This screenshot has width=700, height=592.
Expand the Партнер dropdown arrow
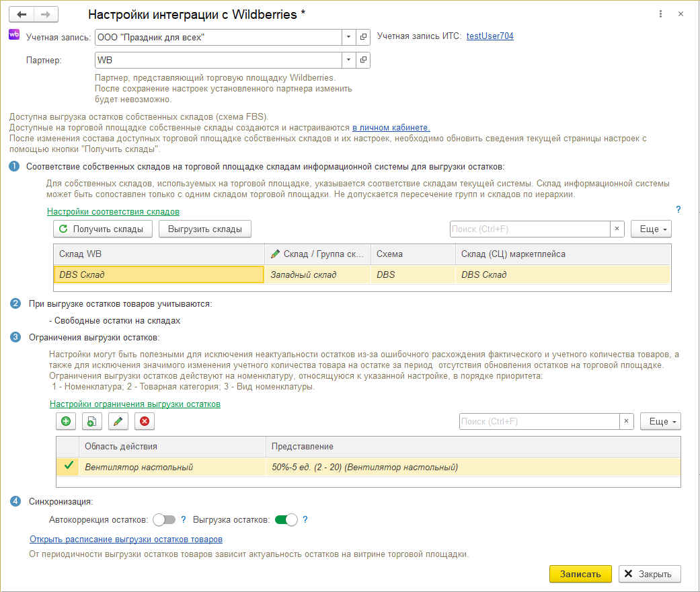pos(348,61)
